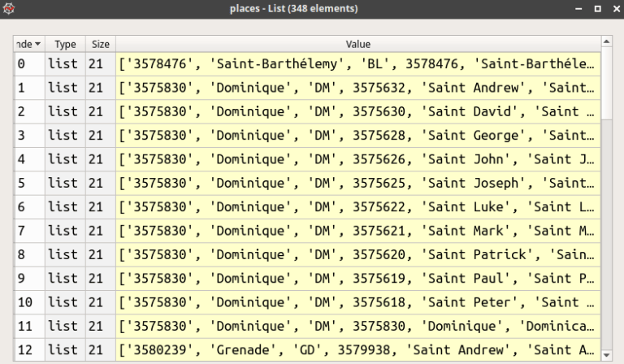Screen dimensions: 624x364
Task: Select the Saint Andrew 3575632 value cell
Action: click(x=358, y=88)
